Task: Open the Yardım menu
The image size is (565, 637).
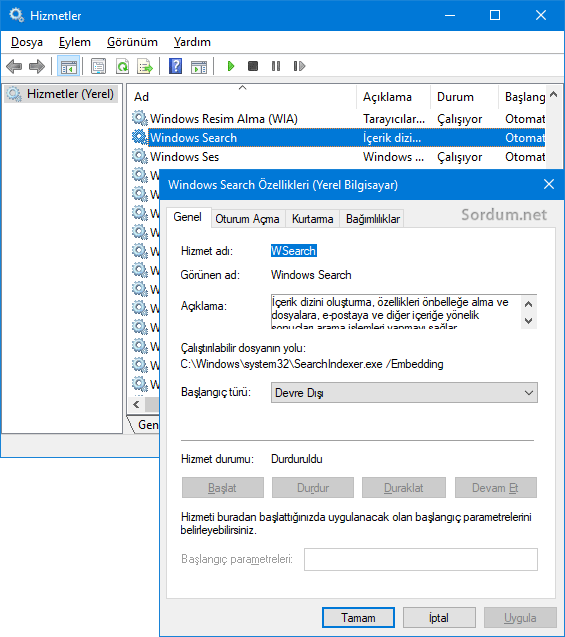Action: 192,42
